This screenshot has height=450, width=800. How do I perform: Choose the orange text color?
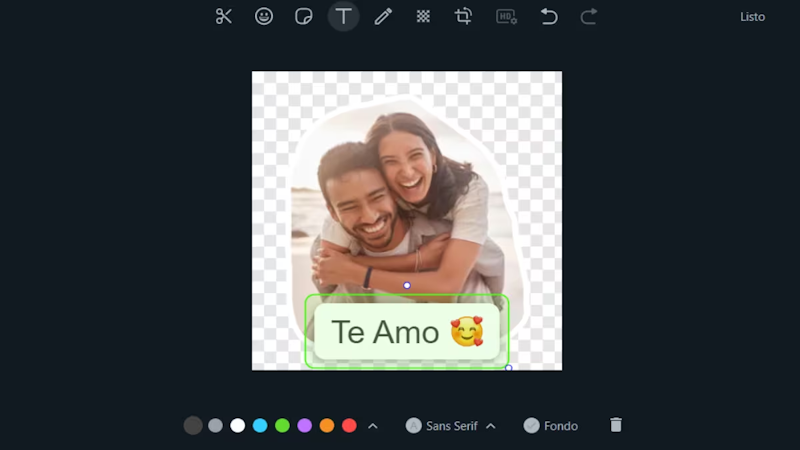pyautogui.click(x=327, y=426)
